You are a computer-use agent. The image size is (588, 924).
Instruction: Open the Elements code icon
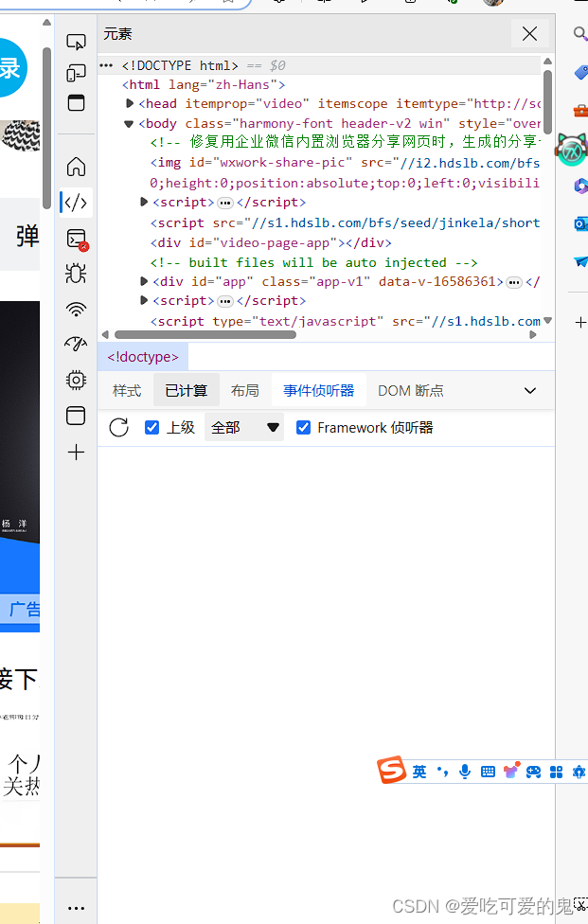click(x=76, y=203)
